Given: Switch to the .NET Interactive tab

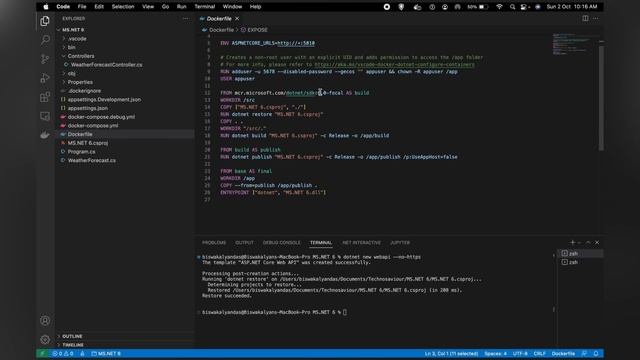Looking at the screenshot, I should pos(361,242).
